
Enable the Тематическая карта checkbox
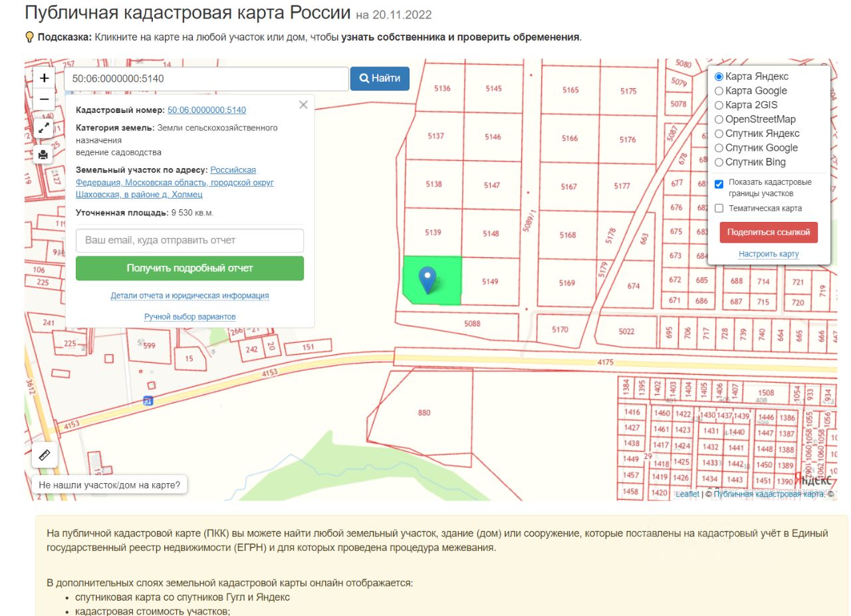719,209
